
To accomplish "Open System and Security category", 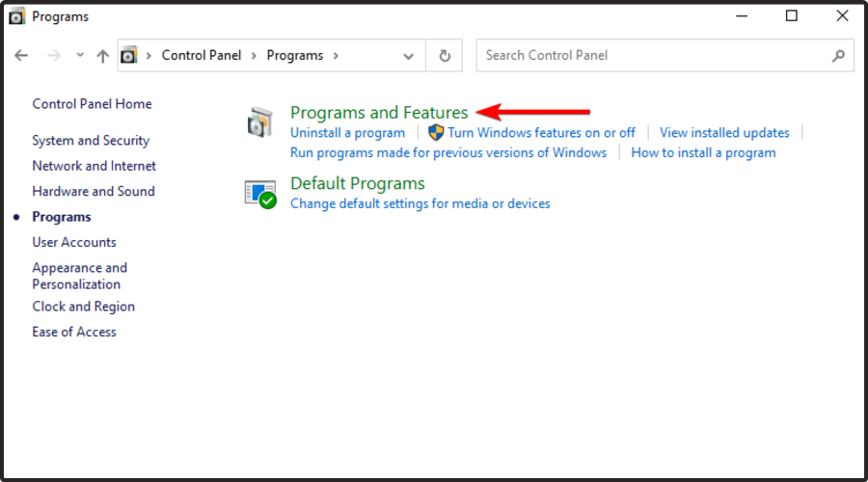I will click(91, 141).
